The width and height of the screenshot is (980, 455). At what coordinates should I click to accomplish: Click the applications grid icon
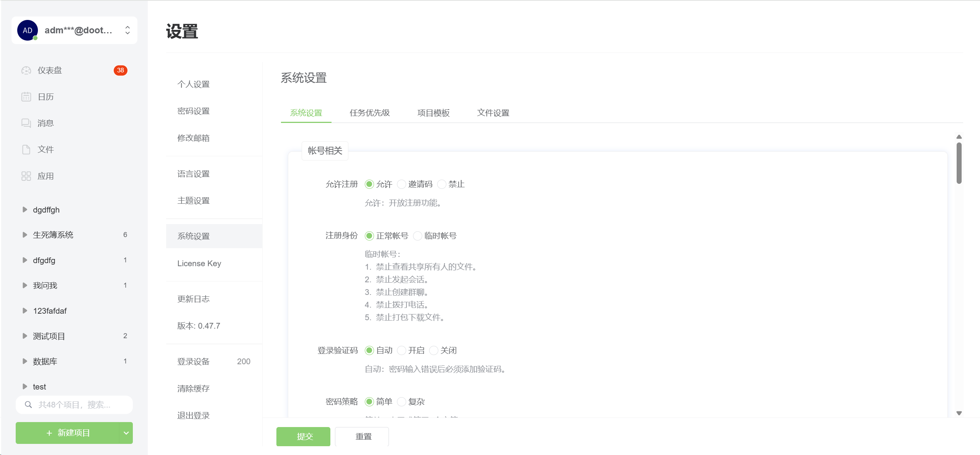(26, 176)
